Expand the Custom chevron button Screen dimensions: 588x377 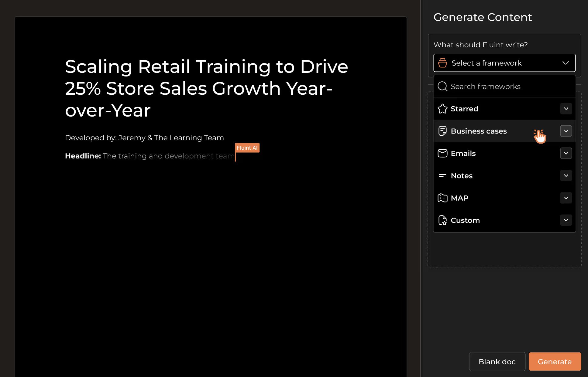coord(566,220)
